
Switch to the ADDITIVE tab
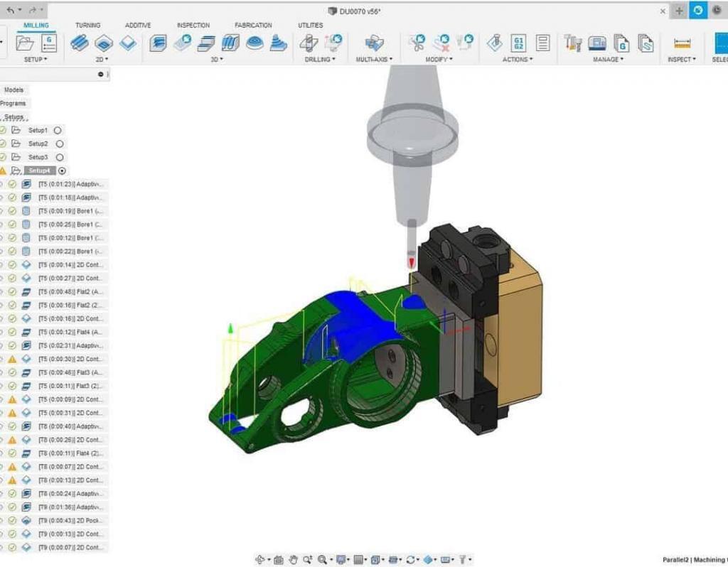pyautogui.click(x=138, y=25)
